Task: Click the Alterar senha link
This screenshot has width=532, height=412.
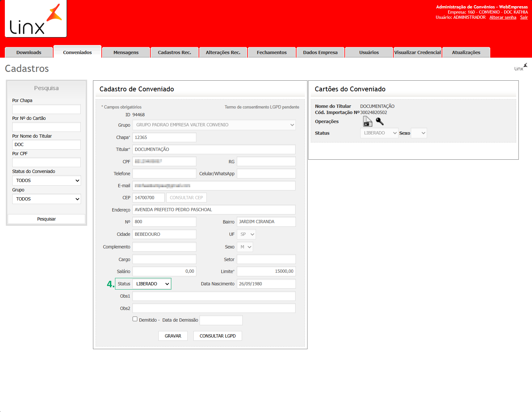Action: 503,17
